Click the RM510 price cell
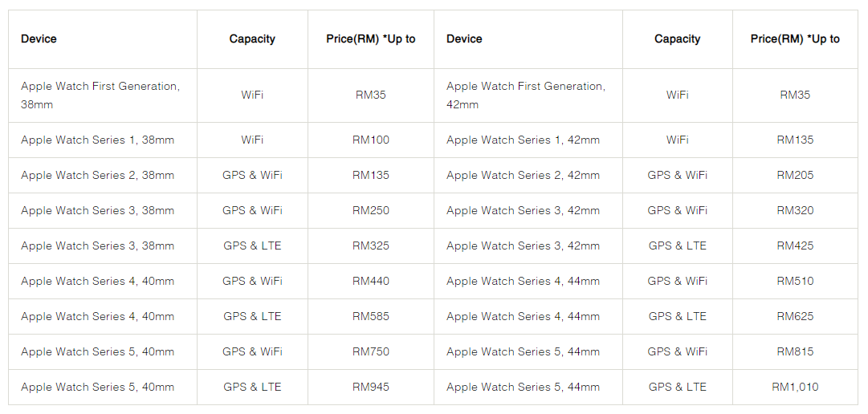This screenshot has height=414, width=868. [x=795, y=281]
